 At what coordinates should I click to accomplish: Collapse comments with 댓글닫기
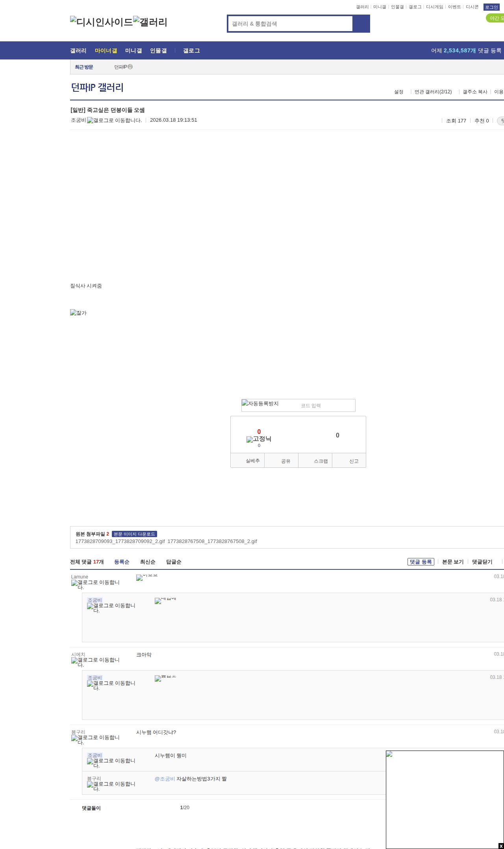pos(482,562)
